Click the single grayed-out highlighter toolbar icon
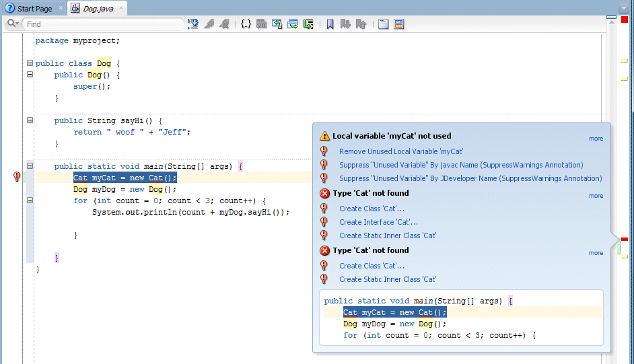The width and height of the screenshot is (634, 364). (x=209, y=24)
